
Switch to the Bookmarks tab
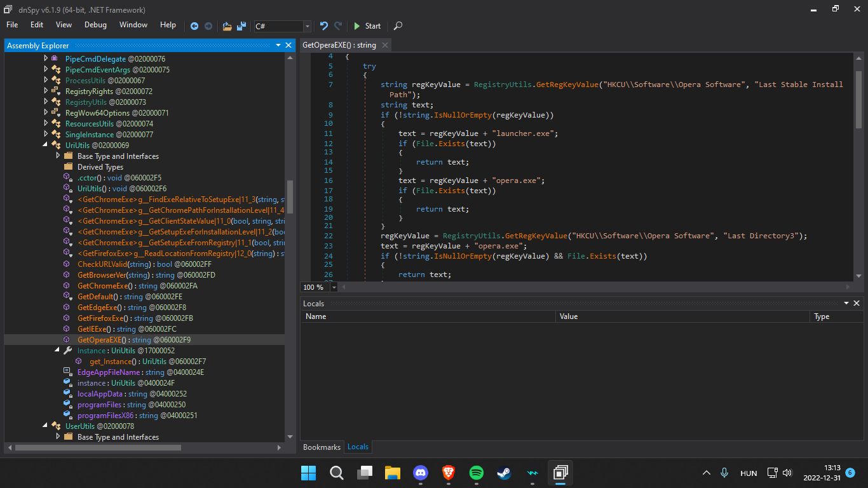pyautogui.click(x=322, y=447)
